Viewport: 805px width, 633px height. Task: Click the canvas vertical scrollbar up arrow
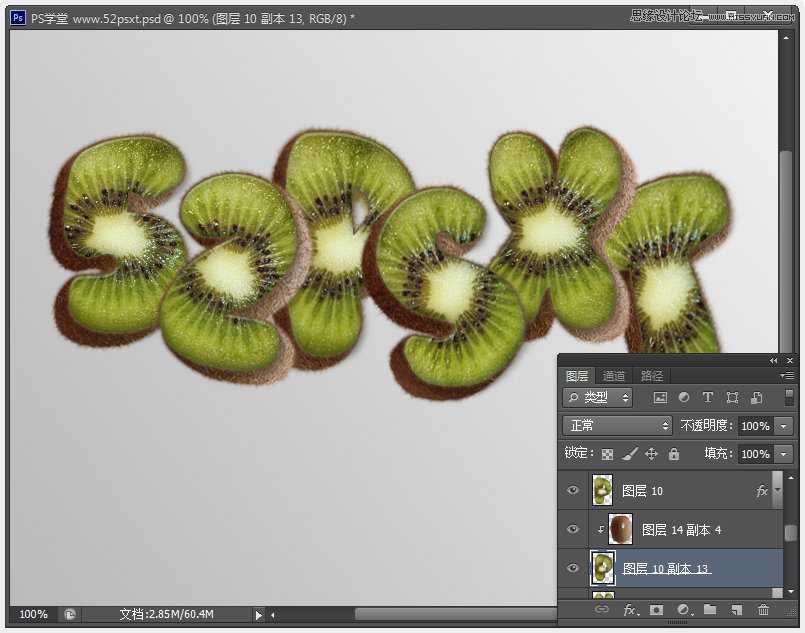click(786, 38)
